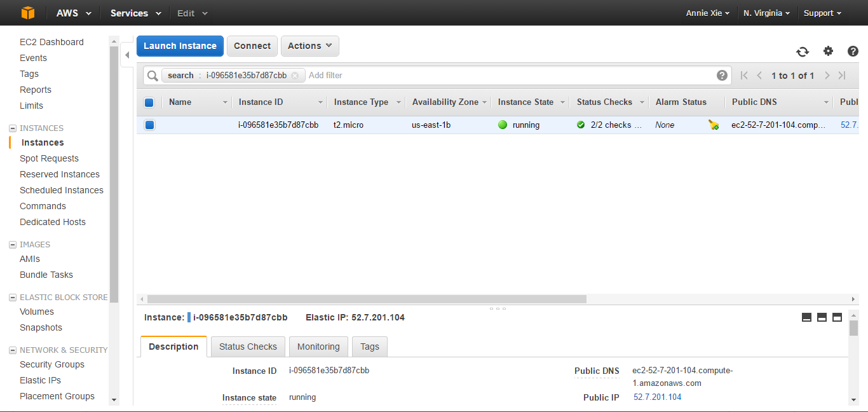
Task: Open Security Groups in sidebar
Action: (x=52, y=364)
